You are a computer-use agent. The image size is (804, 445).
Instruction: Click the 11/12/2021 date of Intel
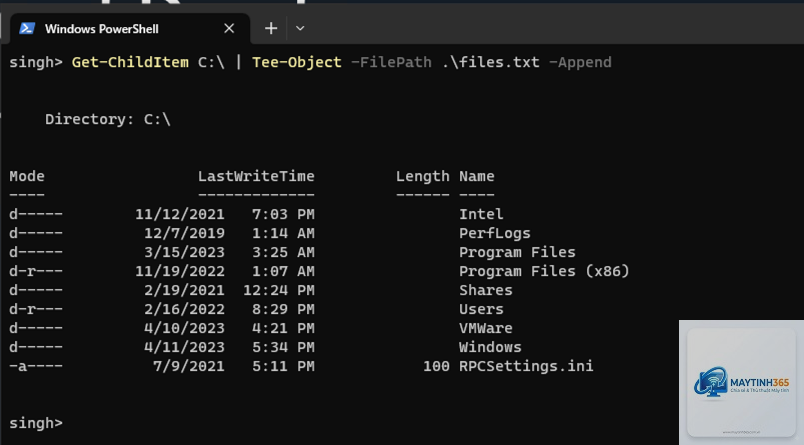[180, 214]
